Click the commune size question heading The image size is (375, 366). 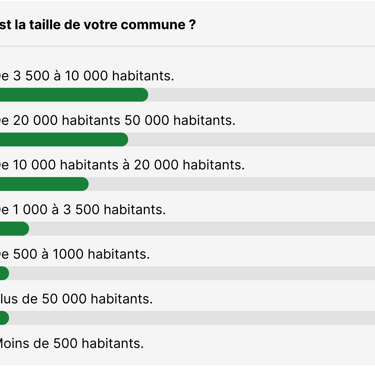[98, 25]
